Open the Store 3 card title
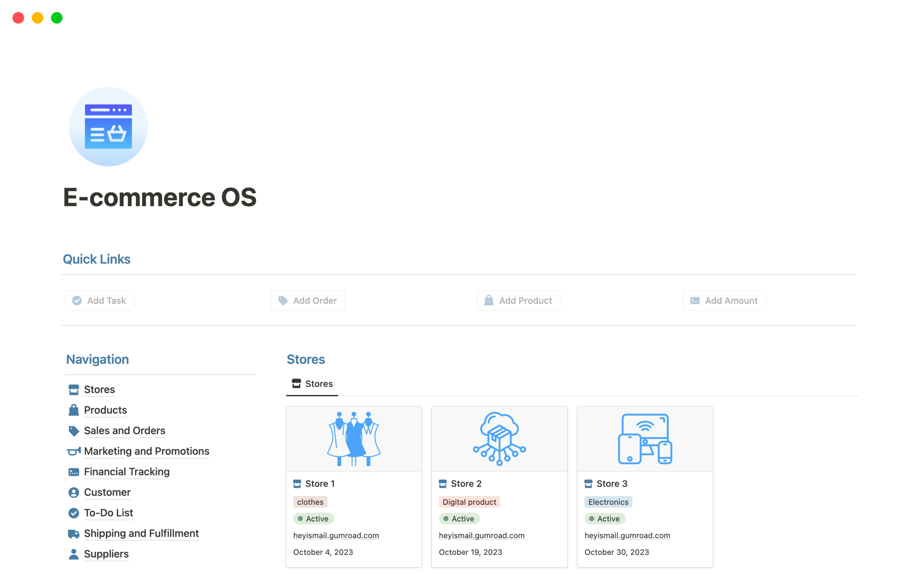The height and width of the screenshot is (578, 924). pyautogui.click(x=612, y=484)
